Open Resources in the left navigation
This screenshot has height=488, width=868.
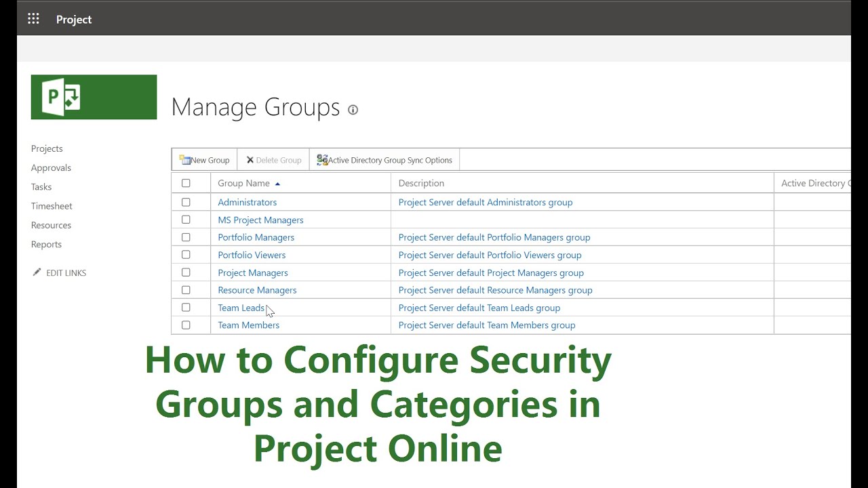click(51, 225)
